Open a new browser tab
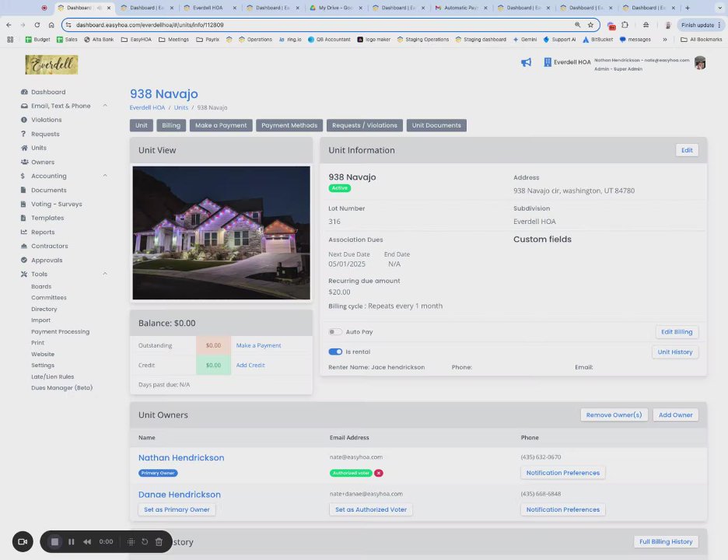The image size is (728, 560). pyautogui.click(x=688, y=8)
